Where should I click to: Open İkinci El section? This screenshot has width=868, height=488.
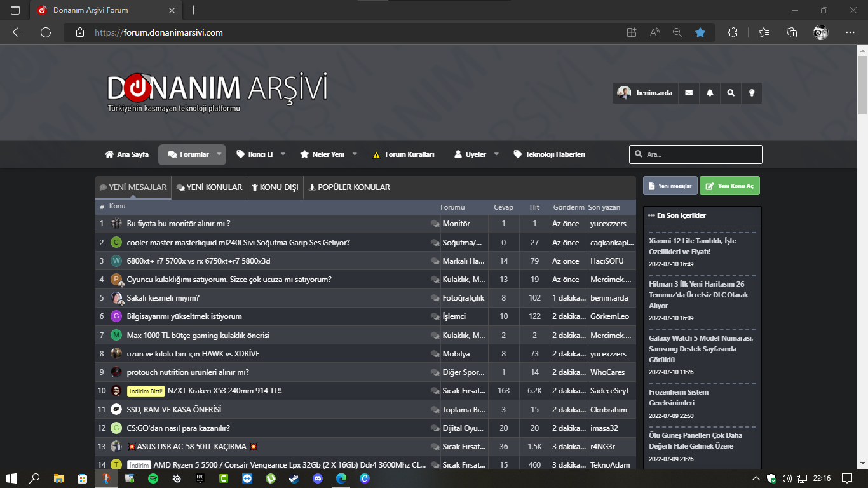coord(254,154)
